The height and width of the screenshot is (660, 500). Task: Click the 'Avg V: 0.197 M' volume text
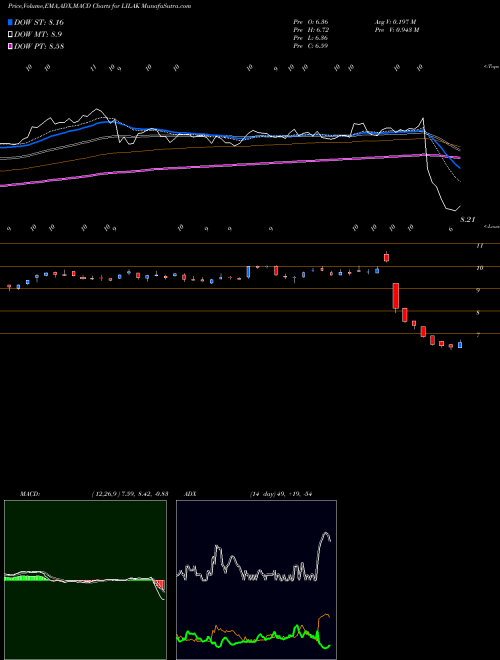(x=395, y=21)
